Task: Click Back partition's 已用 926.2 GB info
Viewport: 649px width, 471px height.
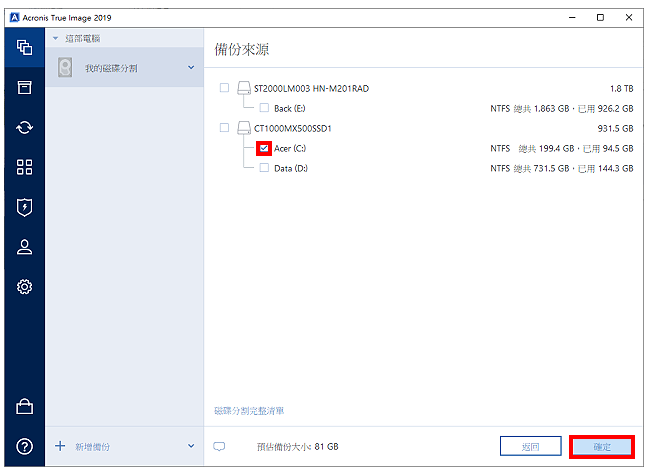Action: click(x=606, y=108)
